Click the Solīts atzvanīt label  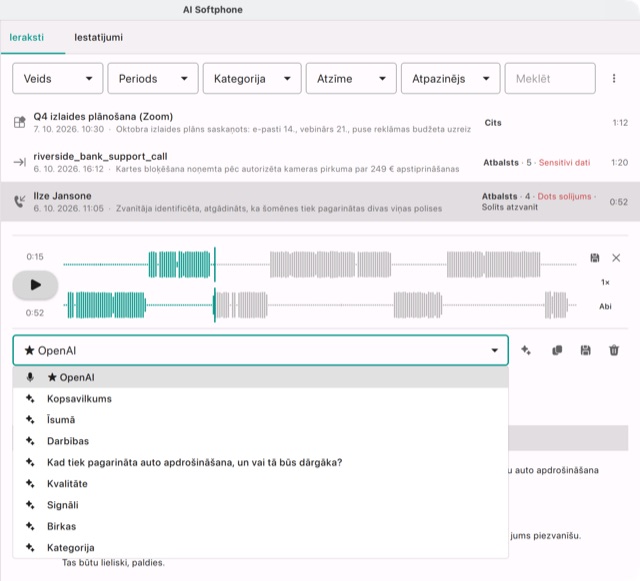coord(509,207)
